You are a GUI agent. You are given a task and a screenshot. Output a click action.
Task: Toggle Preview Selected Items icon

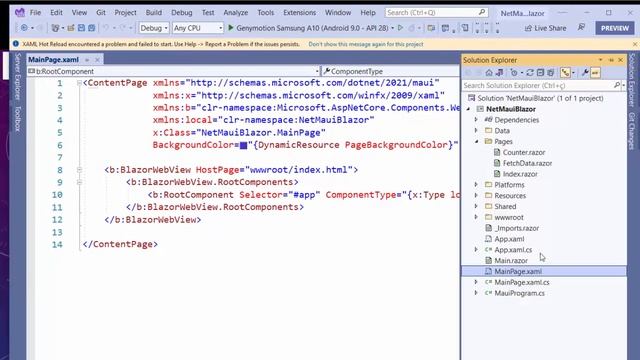pyautogui.click(x=595, y=73)
